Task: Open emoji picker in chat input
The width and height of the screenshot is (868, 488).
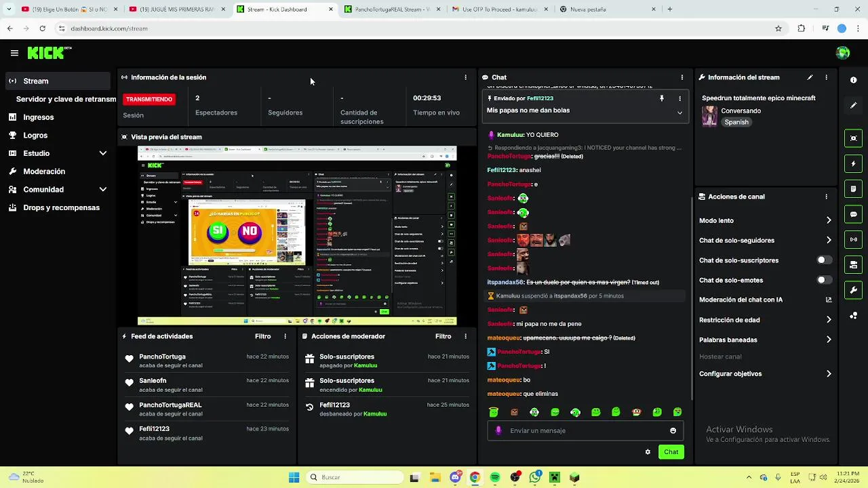Action: click(x=673, y=430)
